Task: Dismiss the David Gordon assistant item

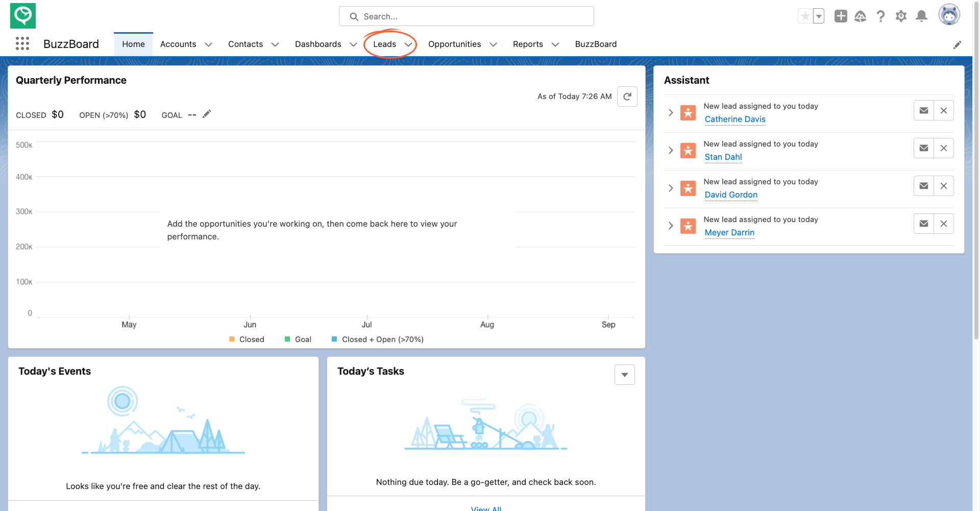Action: pyautogui.click(x=944, y=186)
